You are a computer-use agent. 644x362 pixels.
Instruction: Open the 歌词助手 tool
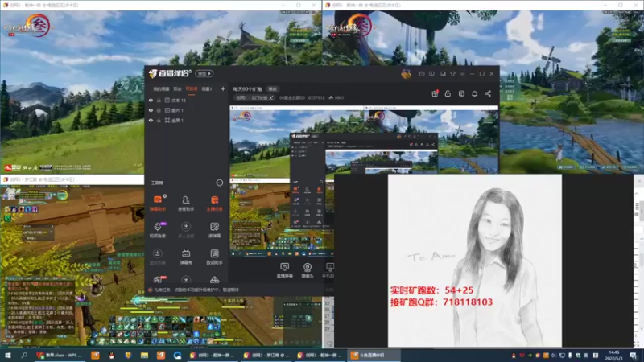[214, 257]
